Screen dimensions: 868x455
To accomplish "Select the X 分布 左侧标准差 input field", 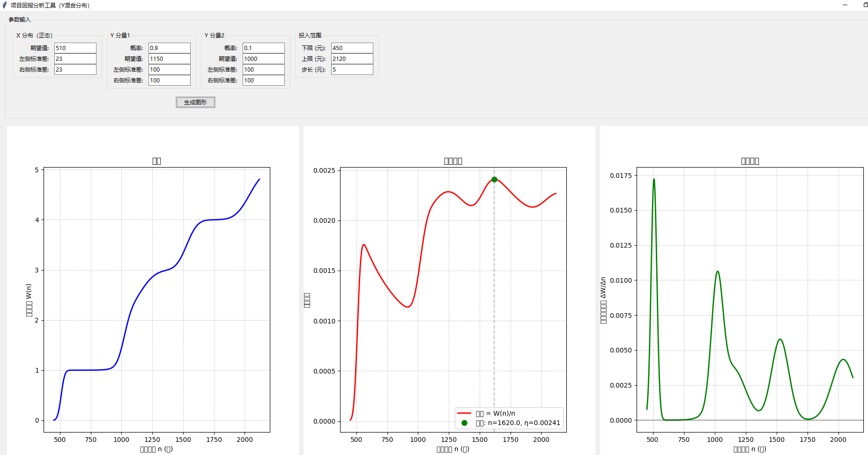I will pos(75,59).
